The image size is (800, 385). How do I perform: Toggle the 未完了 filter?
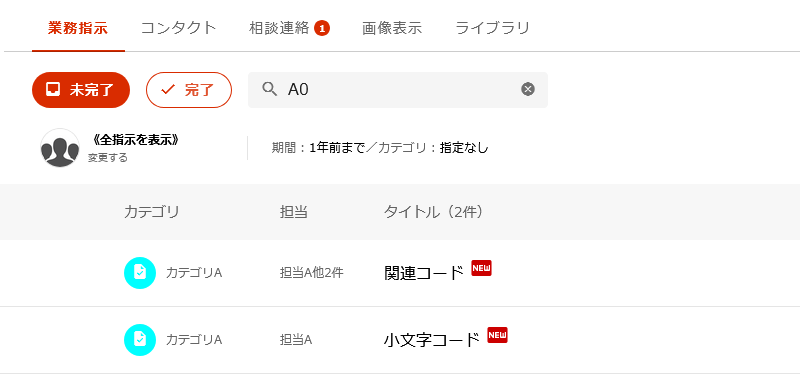coord(81,90)
